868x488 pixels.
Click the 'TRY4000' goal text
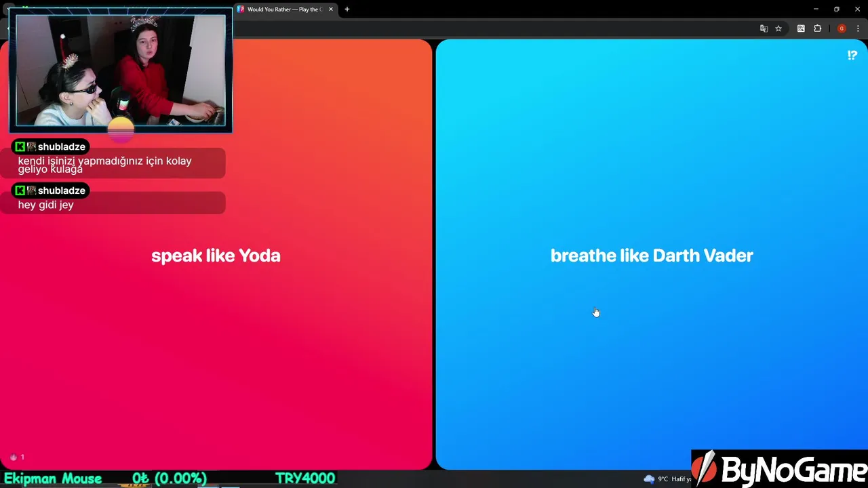[x=305, y=479]
